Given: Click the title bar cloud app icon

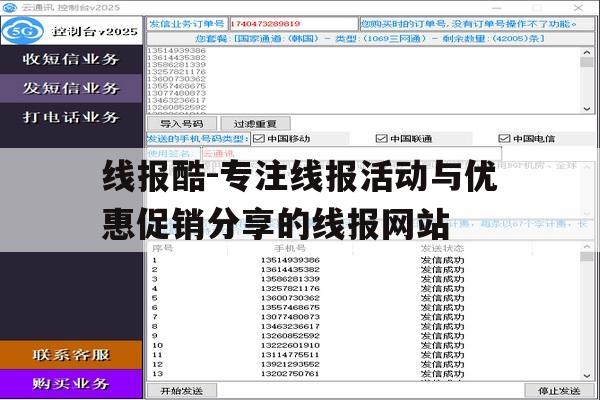Looking at the screenshot, I should 10,7.
